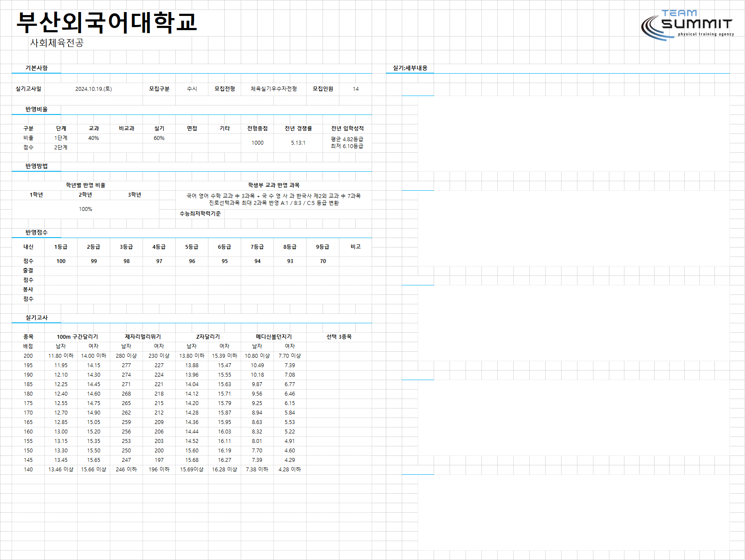Select the 선택 3종목 cell

click(339, 337)
